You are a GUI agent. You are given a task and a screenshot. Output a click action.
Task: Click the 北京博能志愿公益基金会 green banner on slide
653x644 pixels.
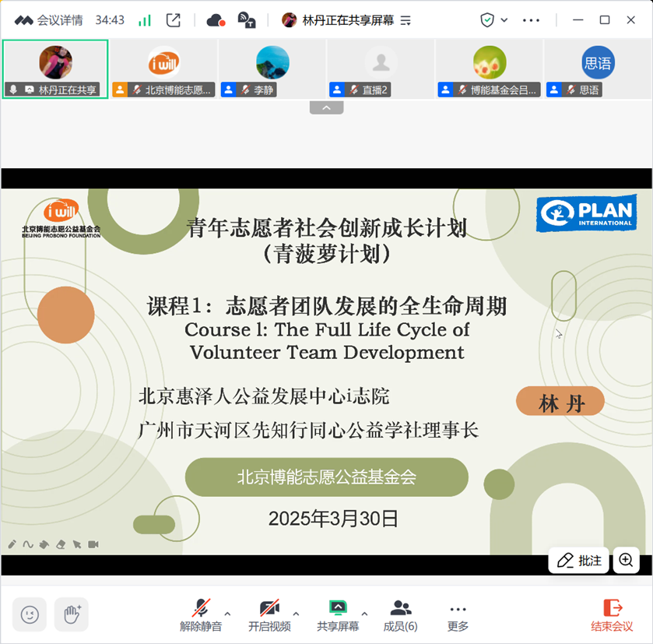327,477
